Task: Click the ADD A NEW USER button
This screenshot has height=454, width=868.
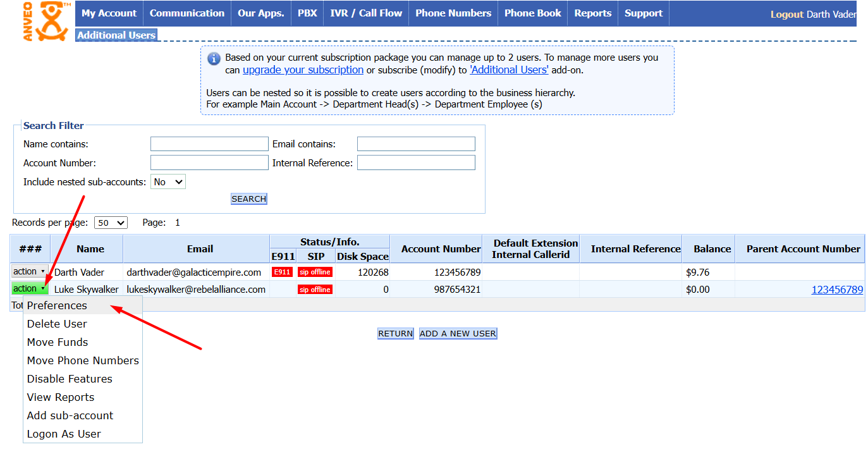Action: 458,333
